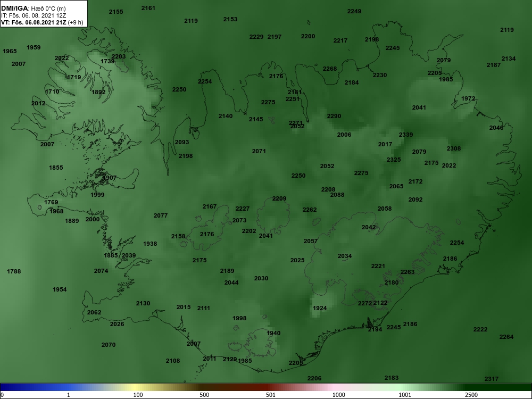Viewport: 532px width, 399px height.
Task: Click the map value 2262
Action: (x=310, y=210)
